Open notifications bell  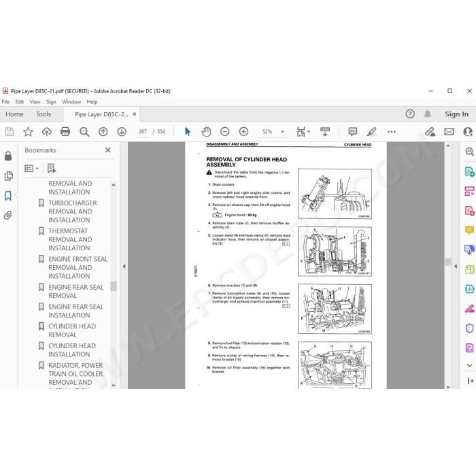coord(428,114)
